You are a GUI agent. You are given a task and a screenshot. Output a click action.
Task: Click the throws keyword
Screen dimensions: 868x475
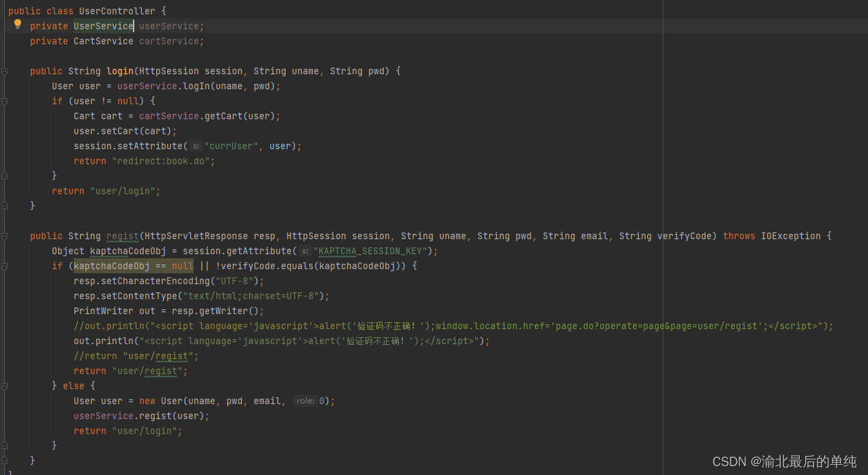739,236
